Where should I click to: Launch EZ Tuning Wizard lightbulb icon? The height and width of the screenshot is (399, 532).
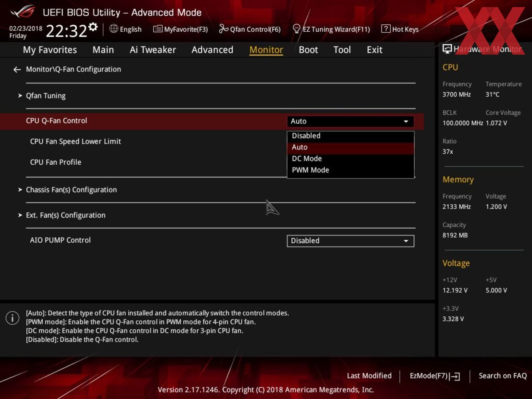[x=297, y=29]
